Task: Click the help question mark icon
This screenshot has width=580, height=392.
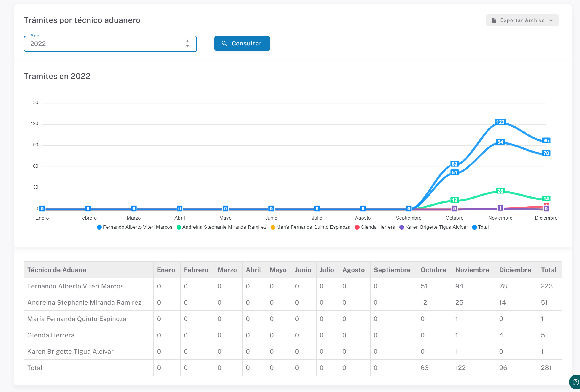Action: click(575, 382)
